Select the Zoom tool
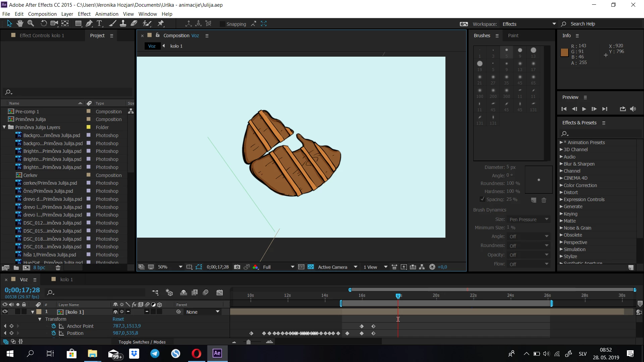The width and height of the screenshot is (644, 362). pyautogui.click(x=31, y=23)
